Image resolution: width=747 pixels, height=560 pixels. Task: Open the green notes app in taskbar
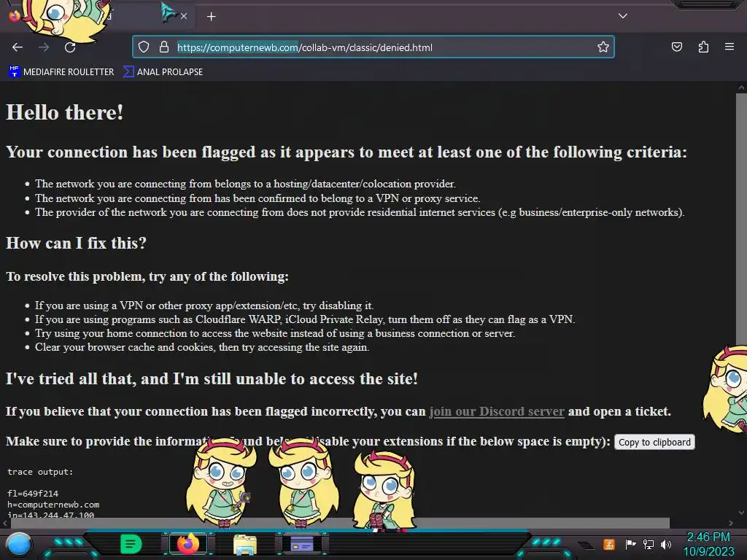coord(131,544)
